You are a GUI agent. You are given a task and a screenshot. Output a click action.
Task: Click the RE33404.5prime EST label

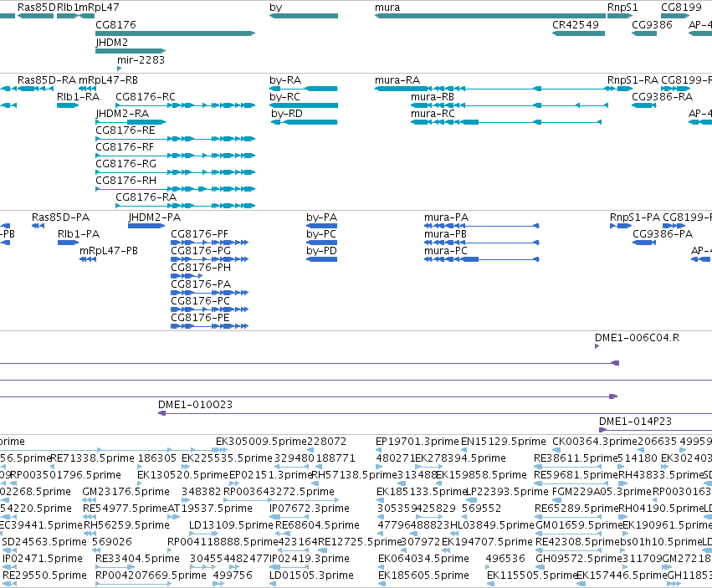(x=137, y=559)
